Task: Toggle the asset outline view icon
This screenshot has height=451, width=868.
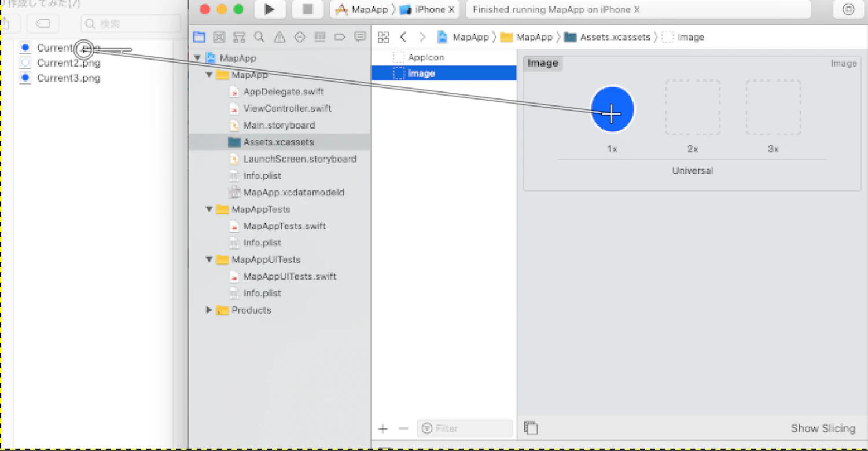Action: [x=531, y=428]
